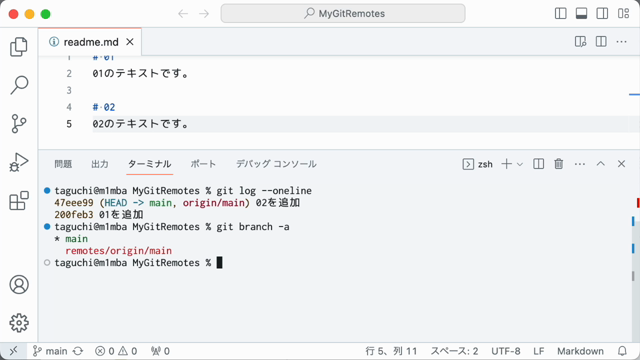The image size is (640, 360).
Task: Click the main branch status bar item
Action: click(50, 351)
